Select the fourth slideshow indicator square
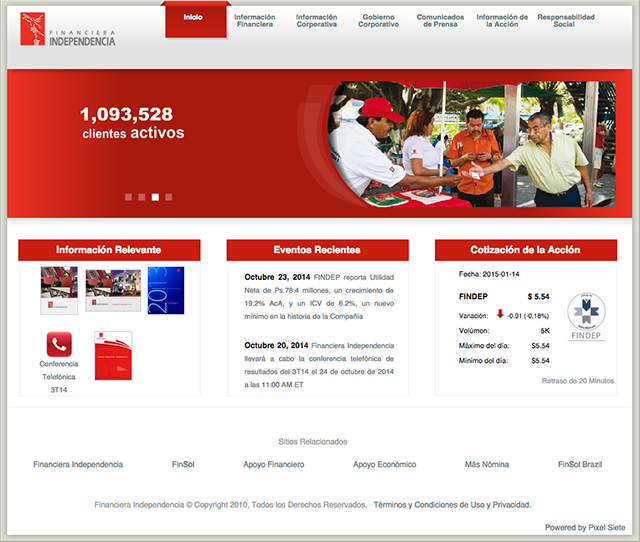The height and width of the screenshot is (542, 640). pos(169,197)
